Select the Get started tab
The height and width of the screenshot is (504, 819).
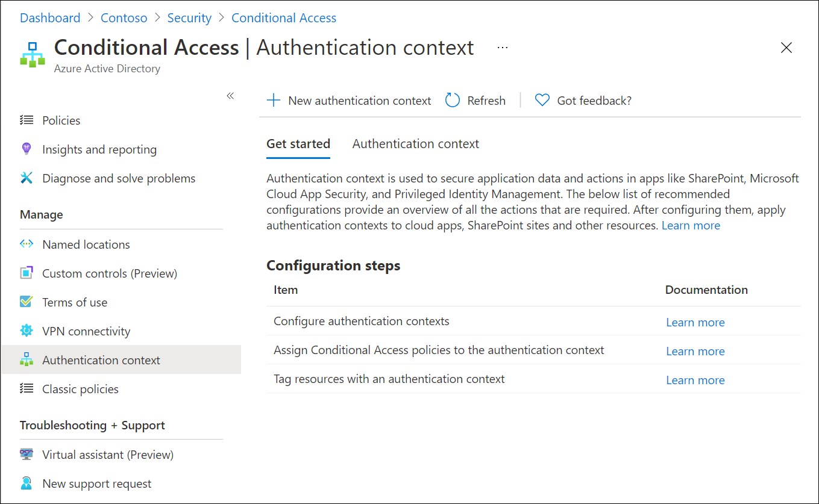tap(298, 143)
